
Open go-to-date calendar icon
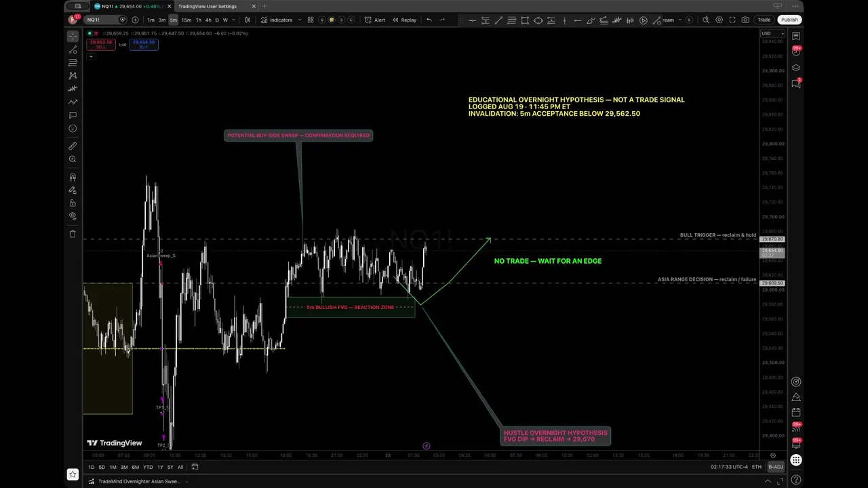pyautogui.click(x=195, y=466)
